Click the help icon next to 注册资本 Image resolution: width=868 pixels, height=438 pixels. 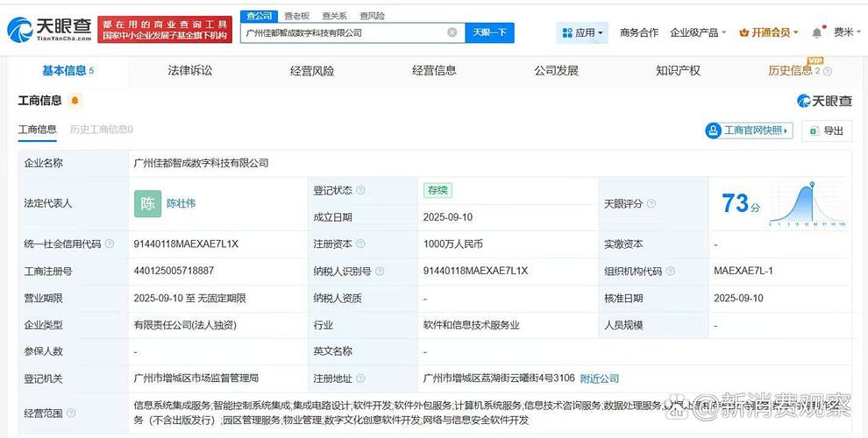(360, 244)
